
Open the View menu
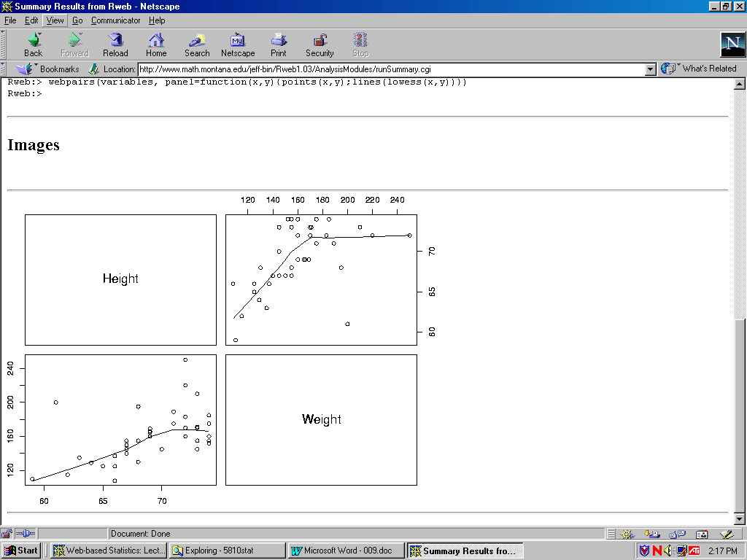(55, 20)
